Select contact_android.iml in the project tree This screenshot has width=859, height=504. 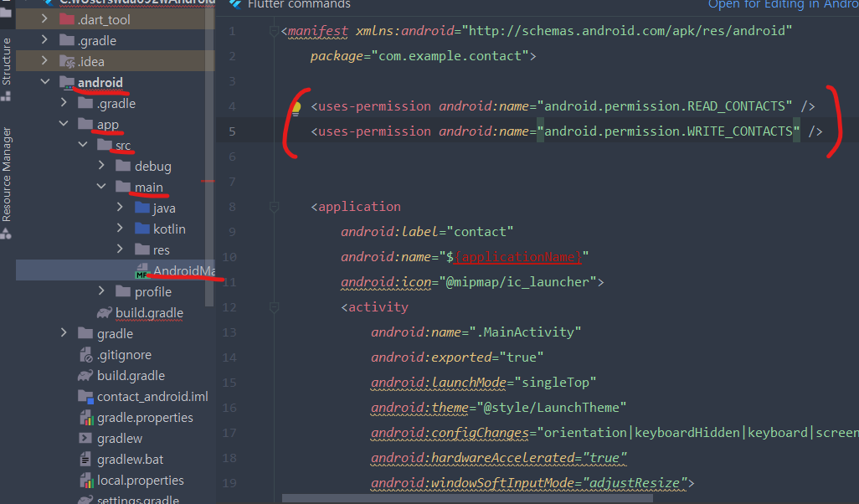pyautogui.click(x=152, y=396)
